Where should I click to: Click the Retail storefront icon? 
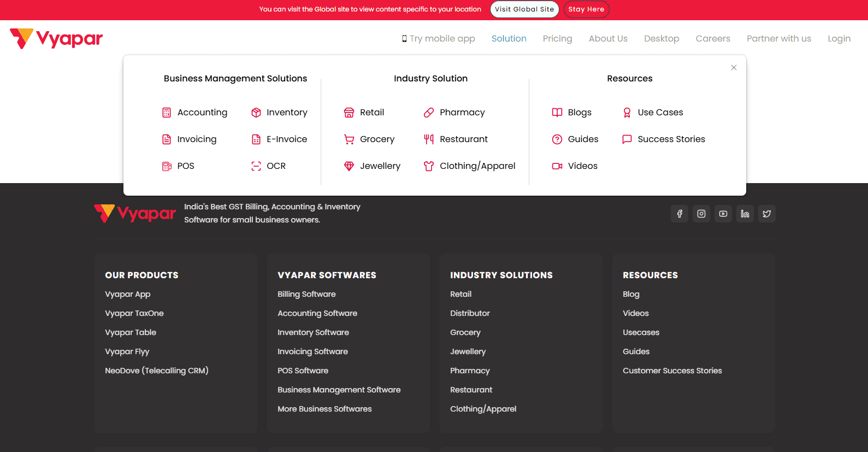(x=349, y=113)
